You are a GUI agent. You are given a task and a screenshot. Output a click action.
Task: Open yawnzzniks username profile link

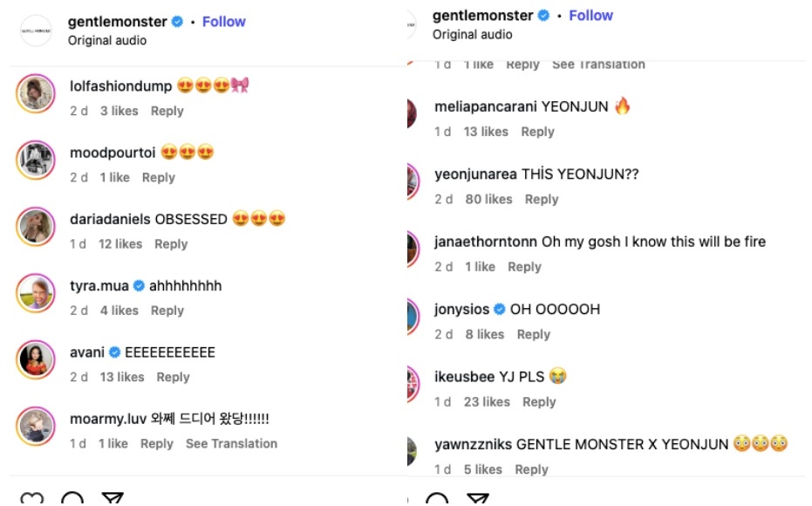click(x=473, y=444)
